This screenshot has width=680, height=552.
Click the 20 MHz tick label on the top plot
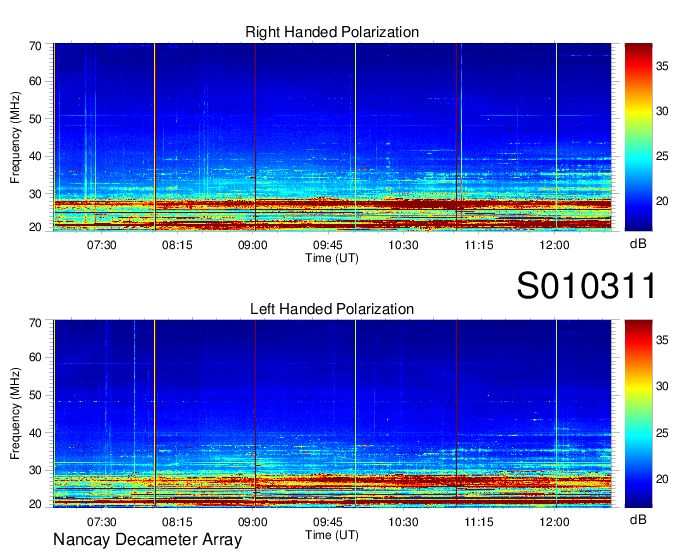click(35, 227)
